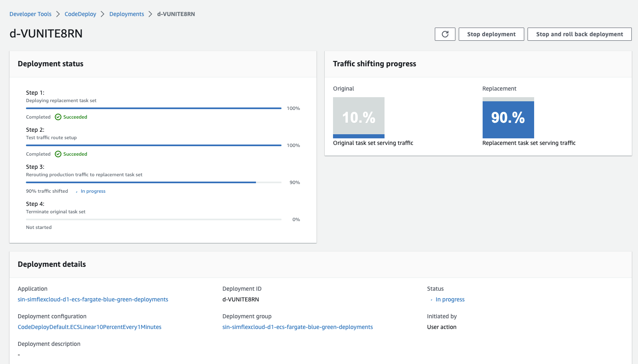Open Deployments breadcrumb link
This screenshot has width=638, height=364.
point(127,14)
